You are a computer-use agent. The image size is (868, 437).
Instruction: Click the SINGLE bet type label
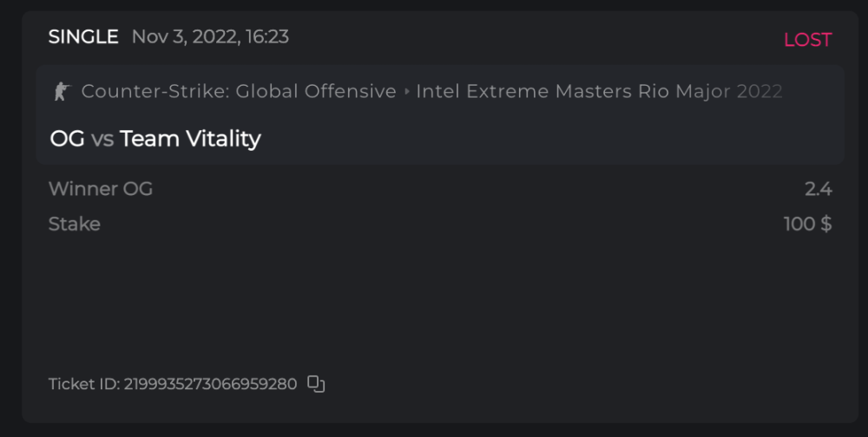[83, 36]
